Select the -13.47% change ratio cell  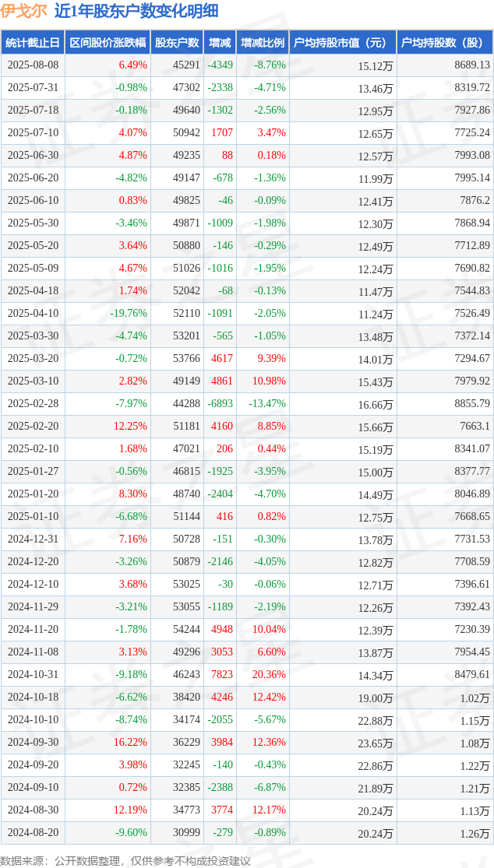pyautogui.click(x=266, y=404)
